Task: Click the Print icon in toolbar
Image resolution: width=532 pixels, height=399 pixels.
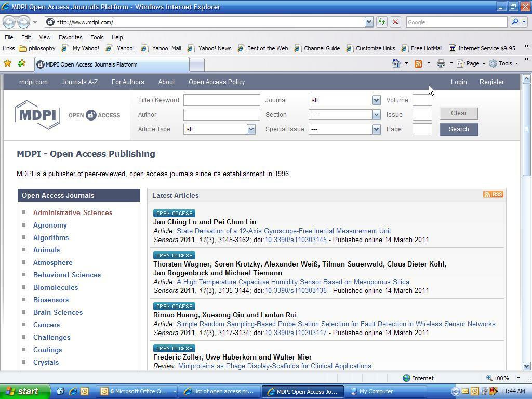Action: 441,63
